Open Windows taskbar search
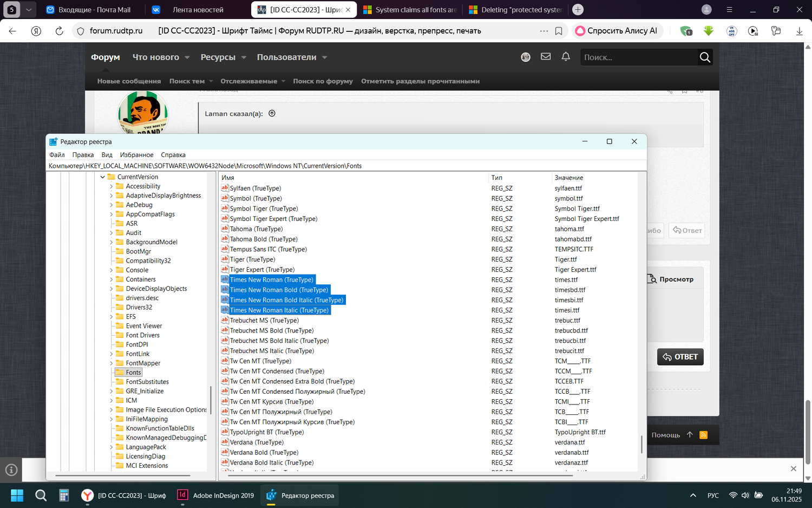 41,496
